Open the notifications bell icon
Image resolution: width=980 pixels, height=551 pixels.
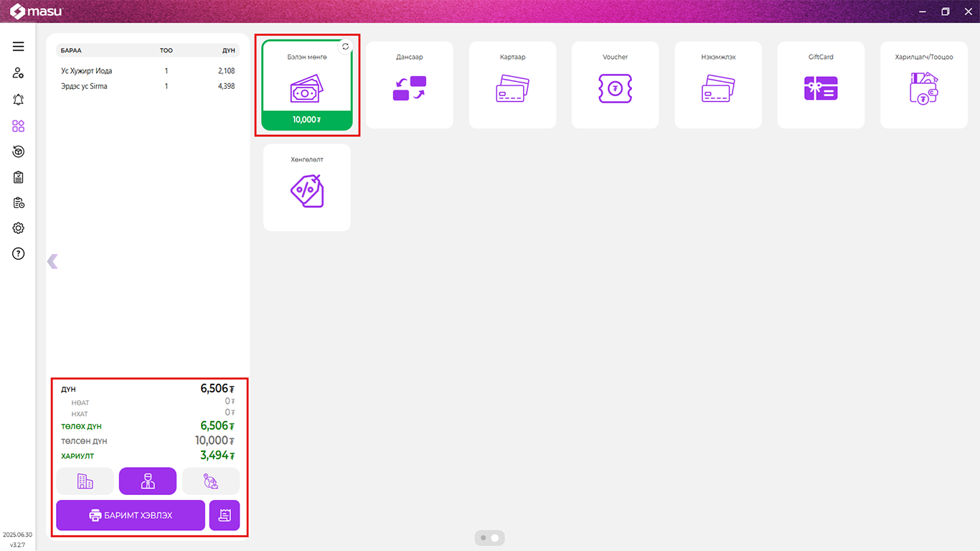pos(18,100)
